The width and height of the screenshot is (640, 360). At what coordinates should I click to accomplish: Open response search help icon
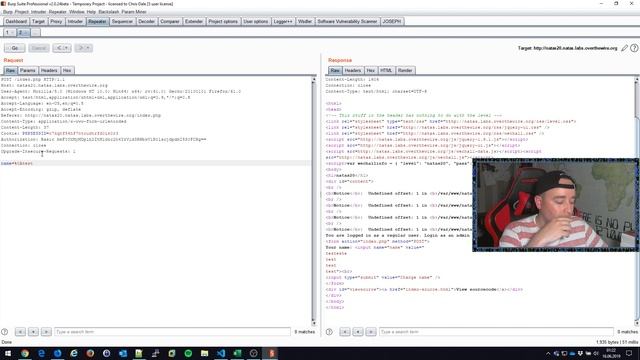329,332
